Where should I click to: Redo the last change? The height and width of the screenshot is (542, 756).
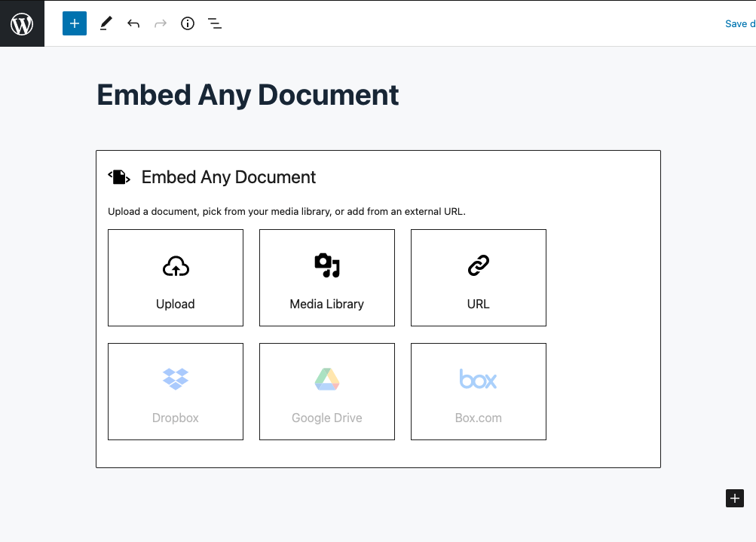[160, 23]
